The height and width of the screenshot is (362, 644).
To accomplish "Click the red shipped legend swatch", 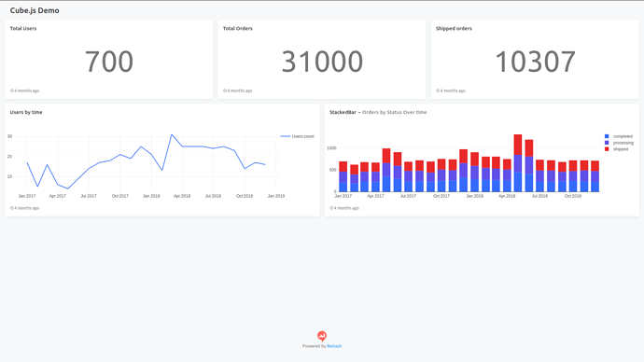I will click(607, 149).
